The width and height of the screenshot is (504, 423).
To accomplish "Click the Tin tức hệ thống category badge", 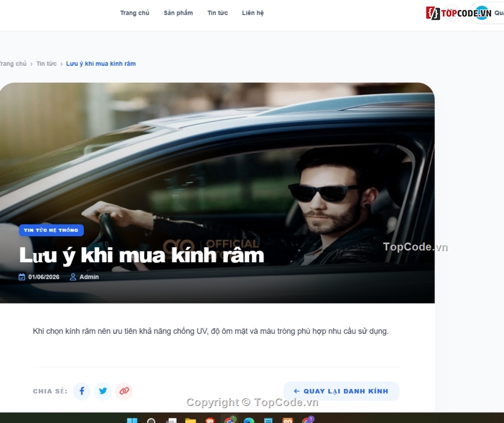I will 51,230.
